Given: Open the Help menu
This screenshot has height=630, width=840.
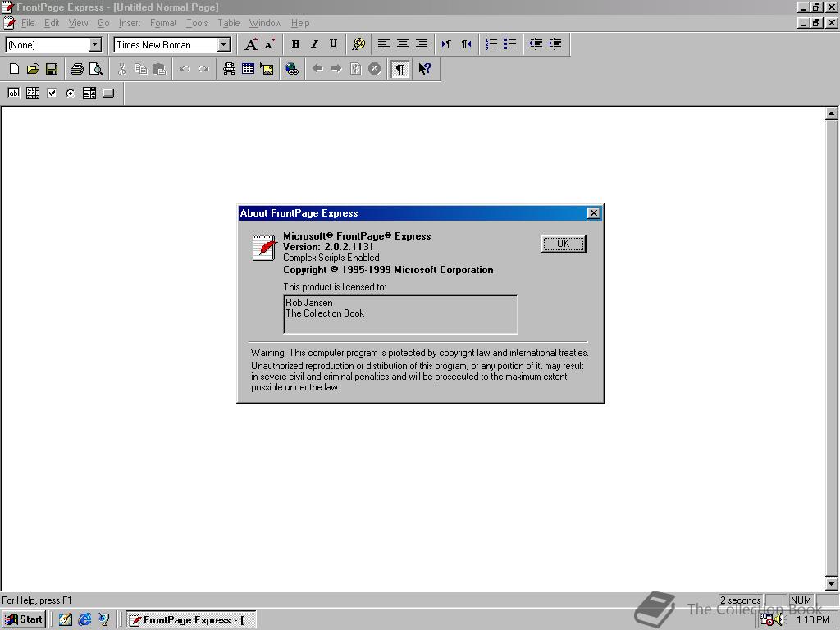Looking at the screenshot, I should point(300,23).
